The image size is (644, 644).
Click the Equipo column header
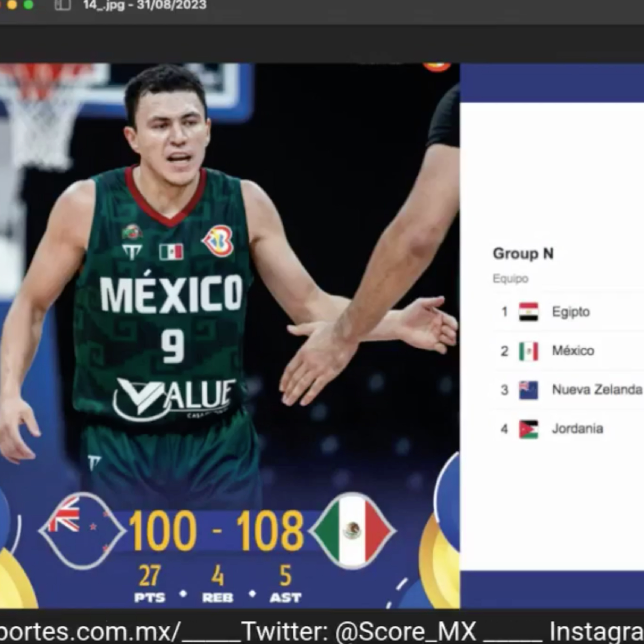(510, 278)
